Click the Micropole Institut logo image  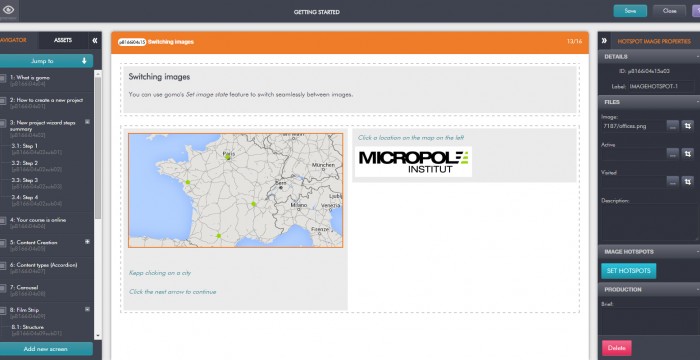click(413, 162)
